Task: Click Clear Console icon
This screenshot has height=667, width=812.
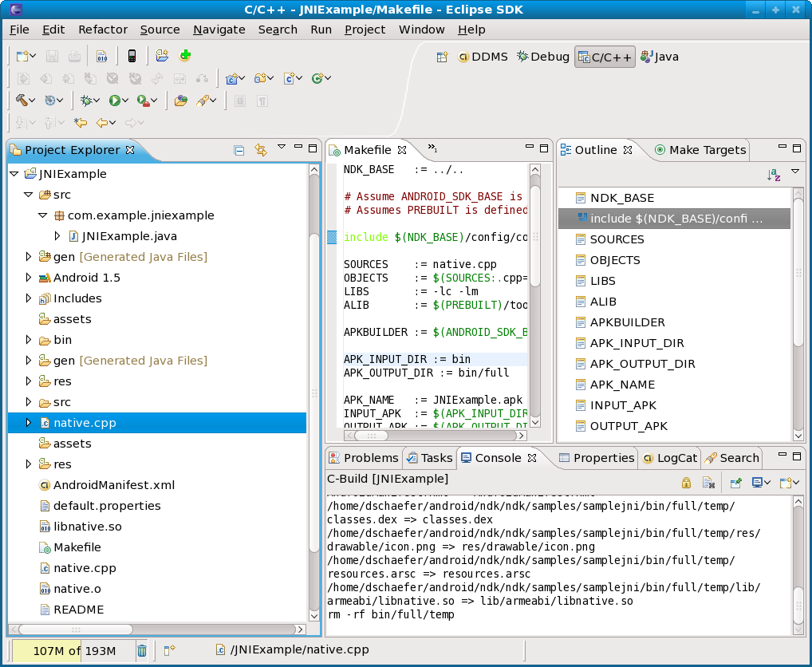Action: pyautogui.click(x=708, y=482)
